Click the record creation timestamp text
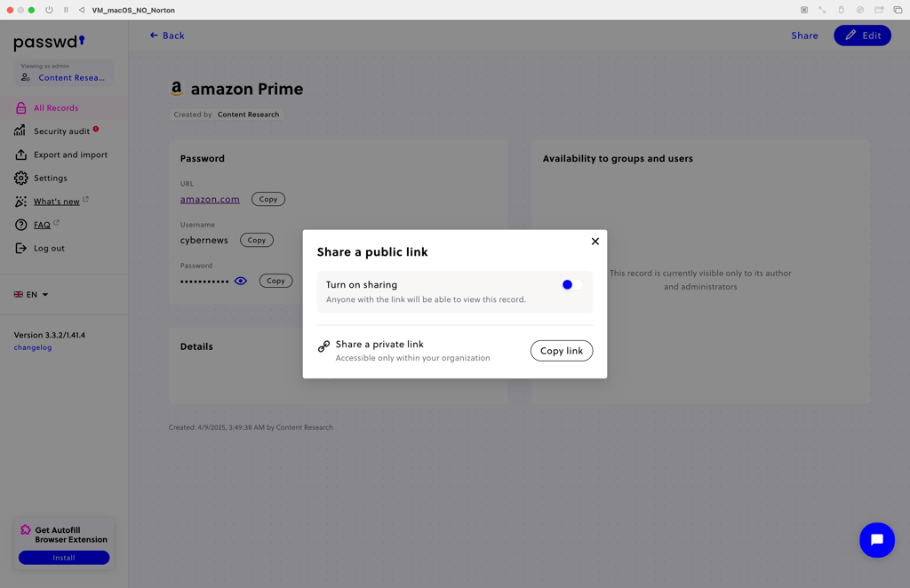 251,427
